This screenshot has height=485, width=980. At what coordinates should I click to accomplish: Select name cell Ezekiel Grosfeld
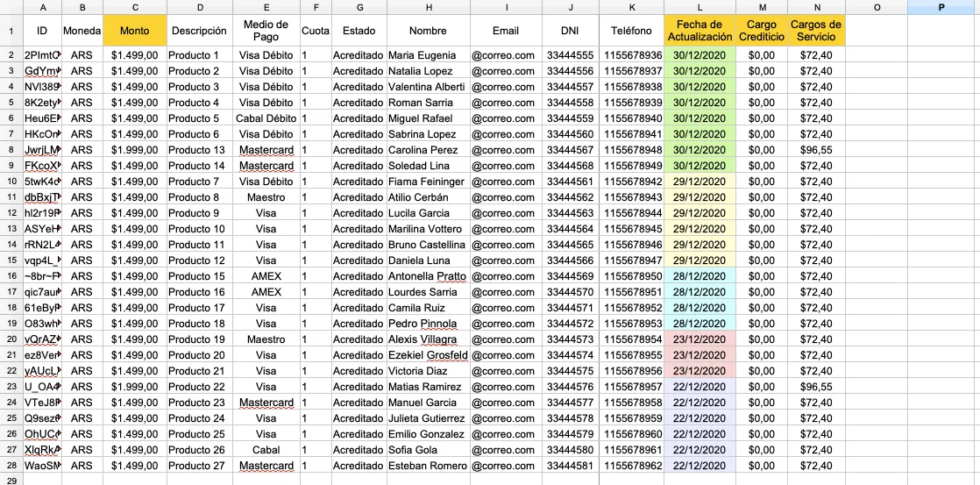(428, 355)
